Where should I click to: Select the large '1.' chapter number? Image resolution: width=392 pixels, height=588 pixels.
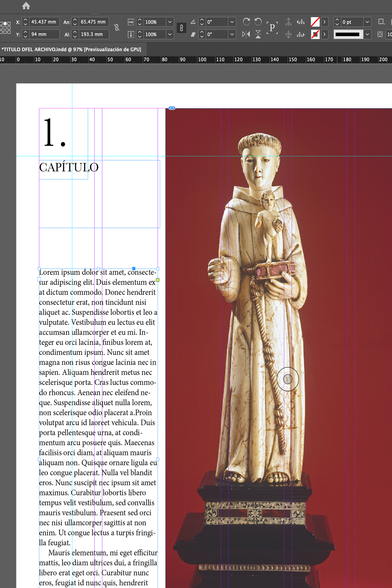(x=55, y=133)
